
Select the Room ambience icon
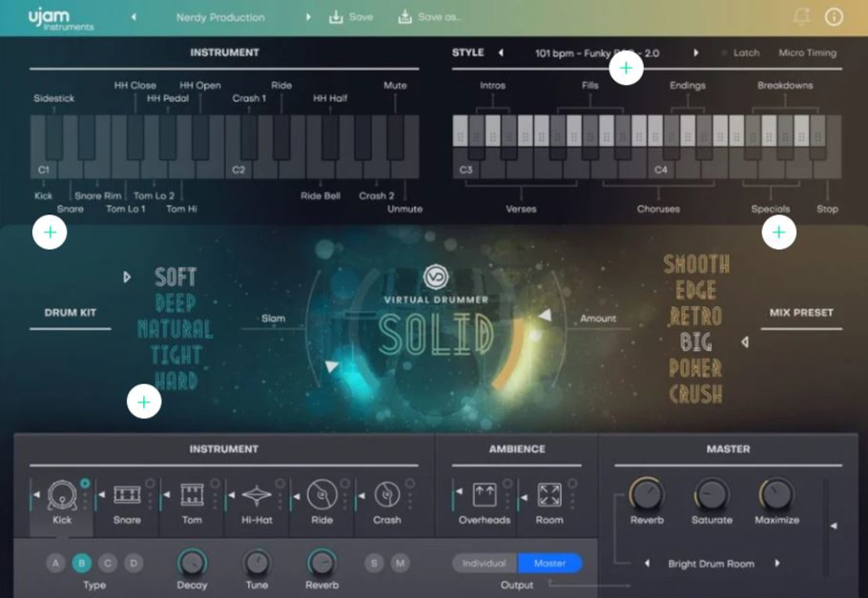pos(549,495)
